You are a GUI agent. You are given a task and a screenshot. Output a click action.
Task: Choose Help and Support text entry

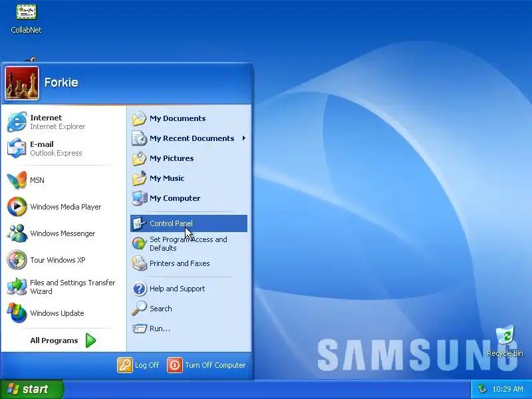point(177,289)
